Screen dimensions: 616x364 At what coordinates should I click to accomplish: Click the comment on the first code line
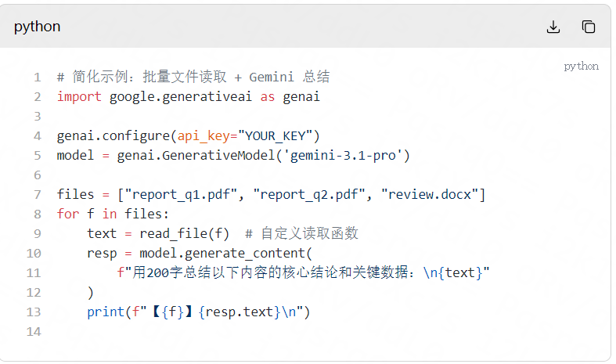[193, 77]
